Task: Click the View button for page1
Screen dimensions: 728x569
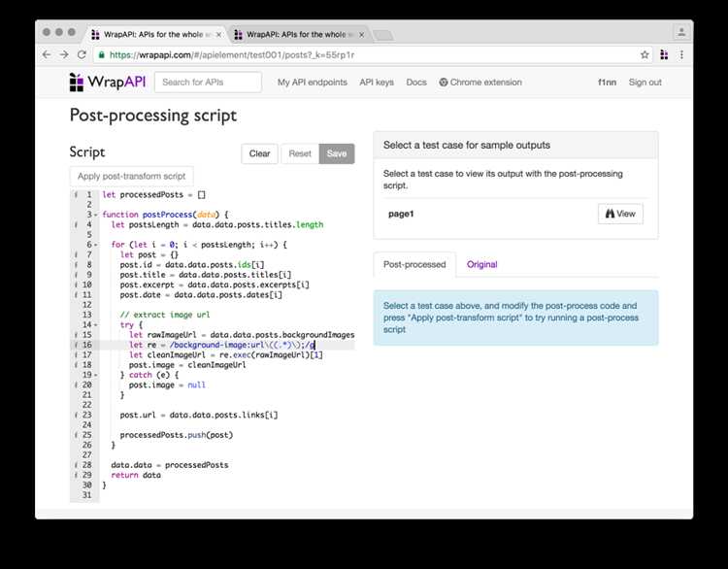Action: tap(619, 214)
